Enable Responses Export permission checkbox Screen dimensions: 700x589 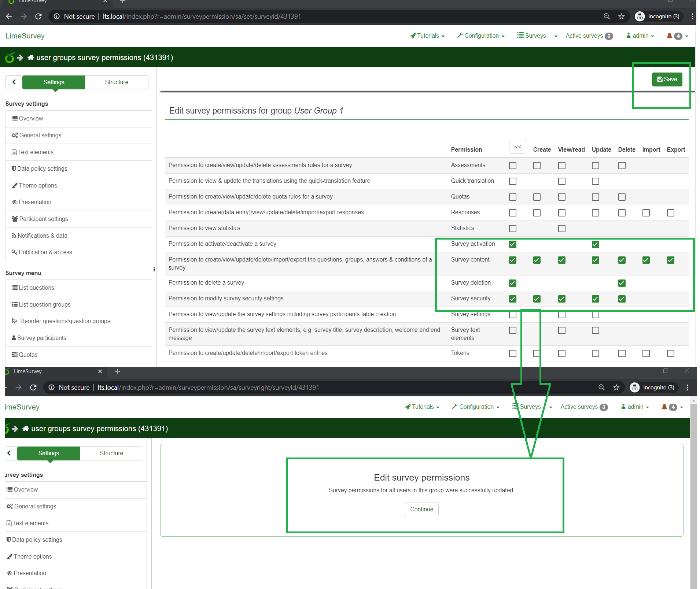click(x=670, y=213)
